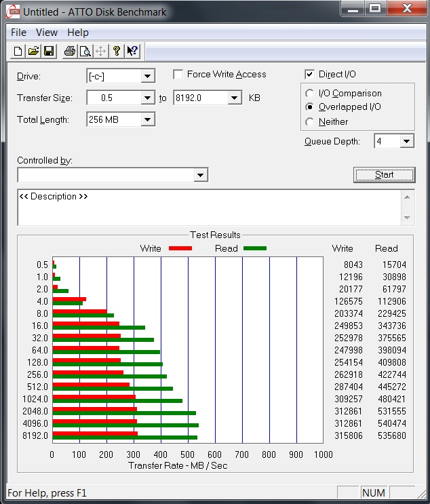Open the Drive dropdown list
Screen dimensions: 430x504
point(147,77)
